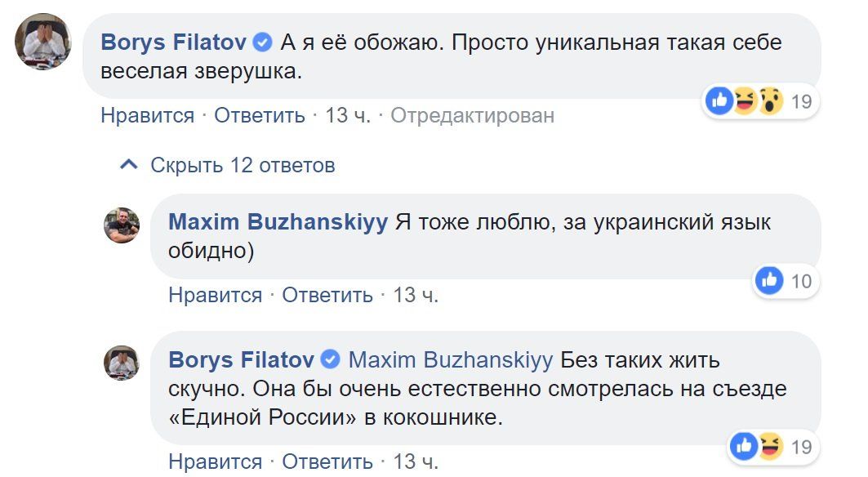Click the 19 reaction count on the top comment

[801, 100]
